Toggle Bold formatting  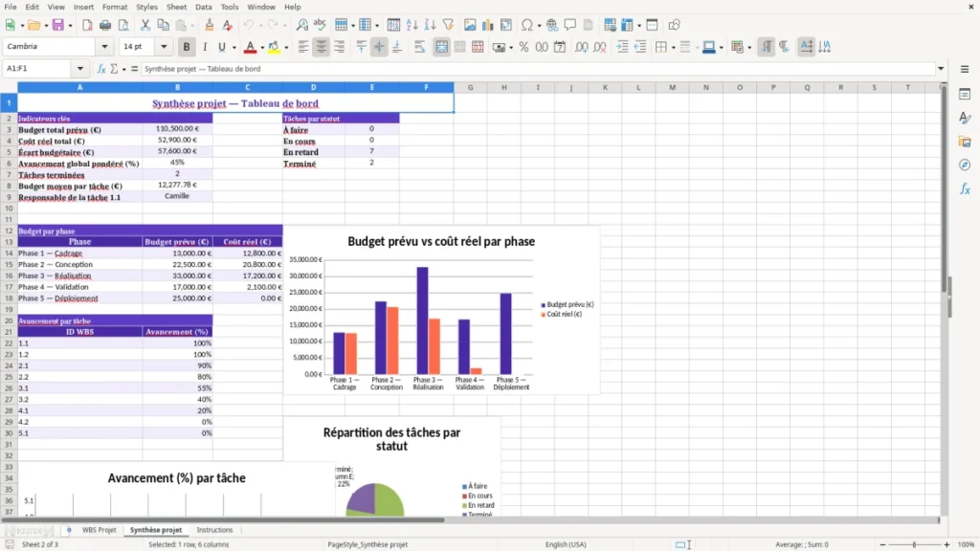tap(187, 47)
